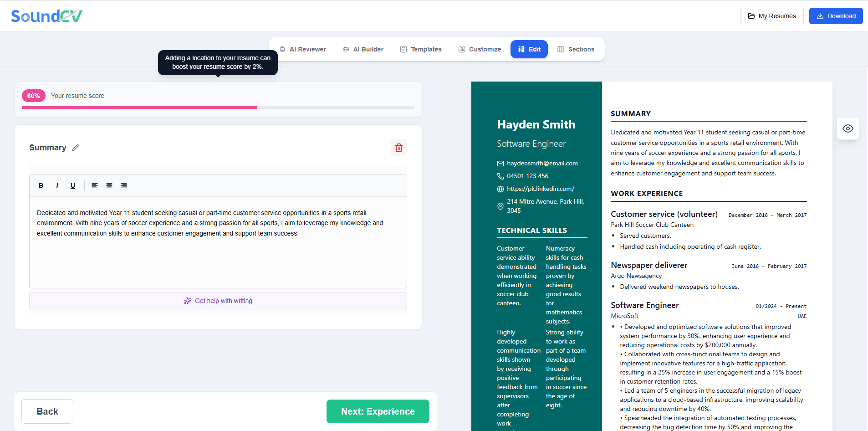This screenshot has width=868, height=431.
Task: Toggle the resume preview eye icon
Action: [848, 128]
